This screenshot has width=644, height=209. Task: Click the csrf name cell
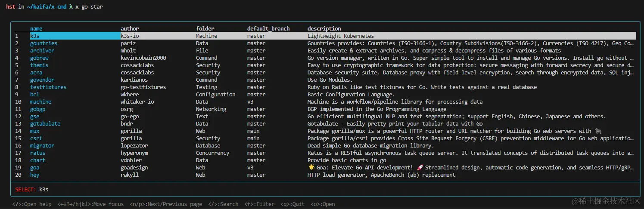tap(36, 138)
